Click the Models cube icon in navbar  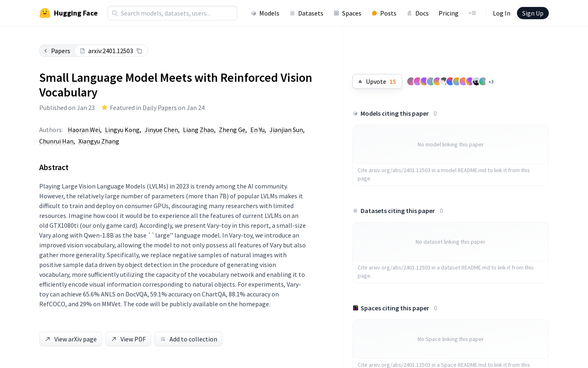pyautogui.click(x=254, y=13)
